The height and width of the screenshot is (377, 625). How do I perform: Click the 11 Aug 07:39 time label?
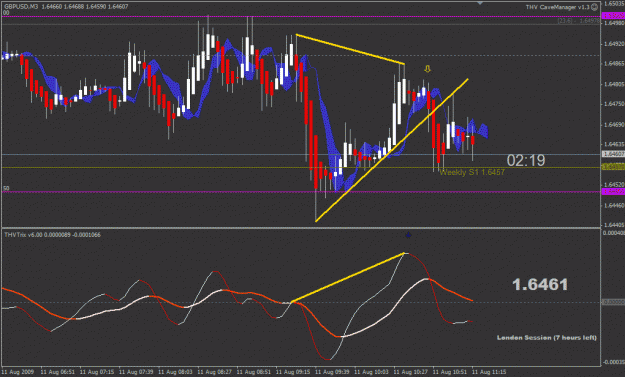pyautogui.click(x=136, y=372)
